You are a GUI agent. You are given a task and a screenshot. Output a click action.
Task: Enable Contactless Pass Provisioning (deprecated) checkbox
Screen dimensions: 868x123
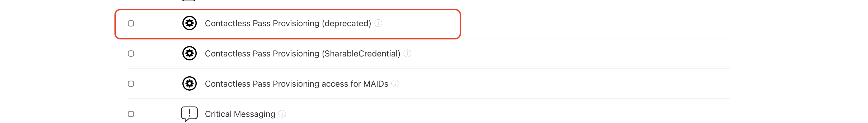(x=131, y=23)
